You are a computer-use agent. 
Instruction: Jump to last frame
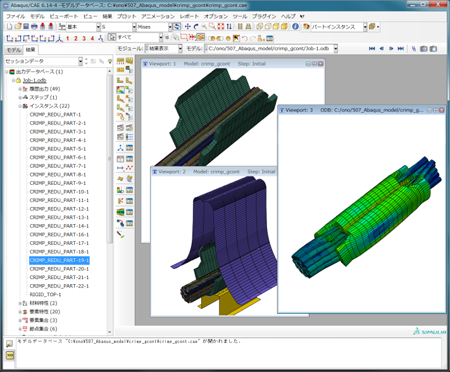(401, 49)
